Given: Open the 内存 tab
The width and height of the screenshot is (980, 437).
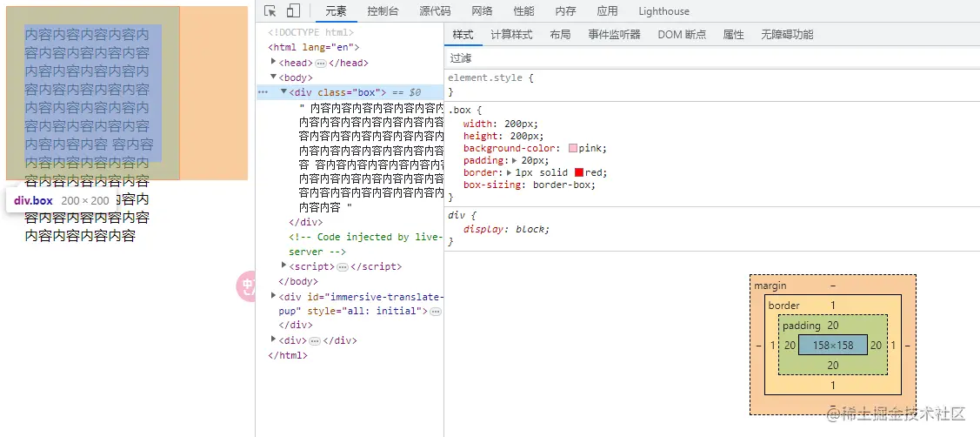Looking at the screenshot, I should (565, 11).
